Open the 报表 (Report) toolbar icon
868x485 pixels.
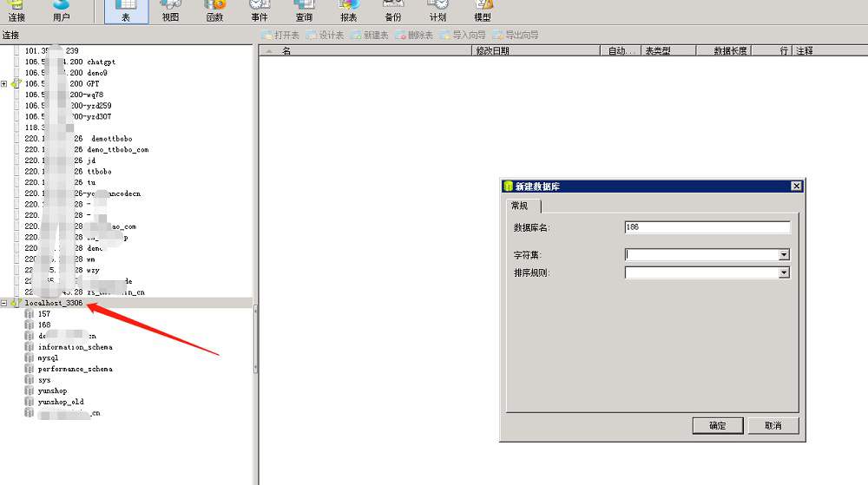tap(348, 10)
